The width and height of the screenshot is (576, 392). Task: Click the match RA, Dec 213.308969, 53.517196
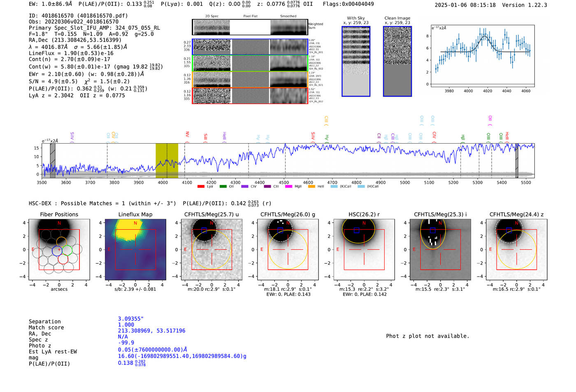click(151, 331)
